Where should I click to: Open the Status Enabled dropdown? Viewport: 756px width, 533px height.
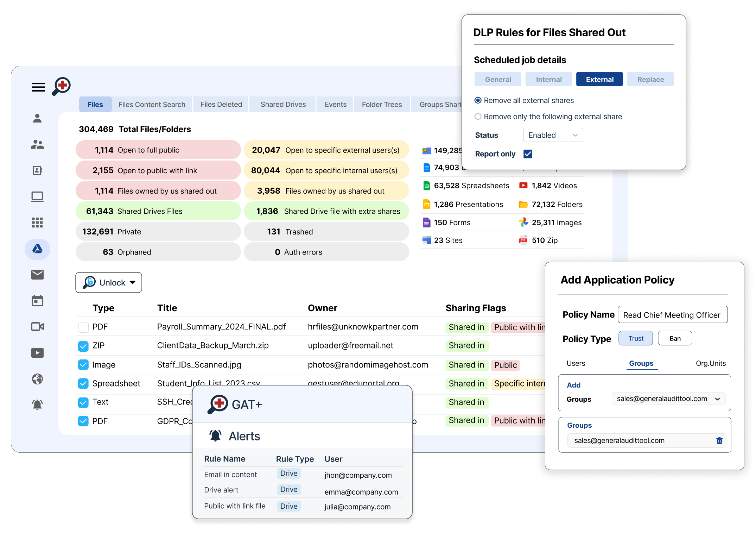pos(553,135)
